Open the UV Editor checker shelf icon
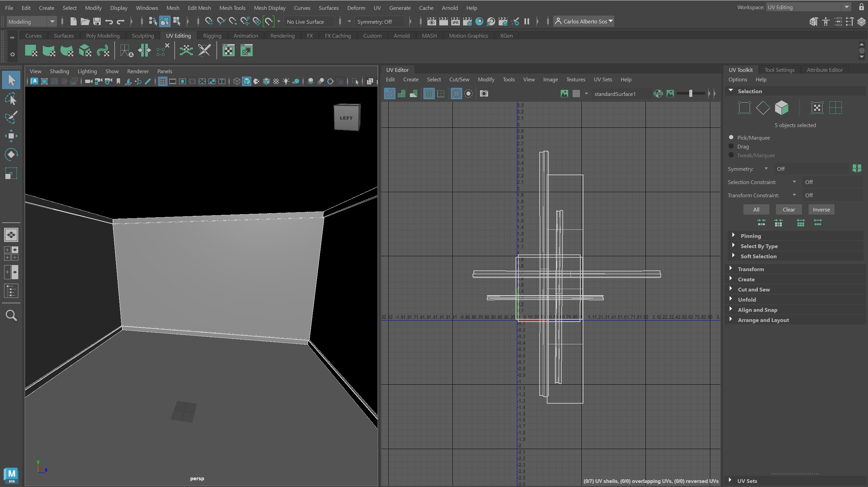 click(229, 51)
